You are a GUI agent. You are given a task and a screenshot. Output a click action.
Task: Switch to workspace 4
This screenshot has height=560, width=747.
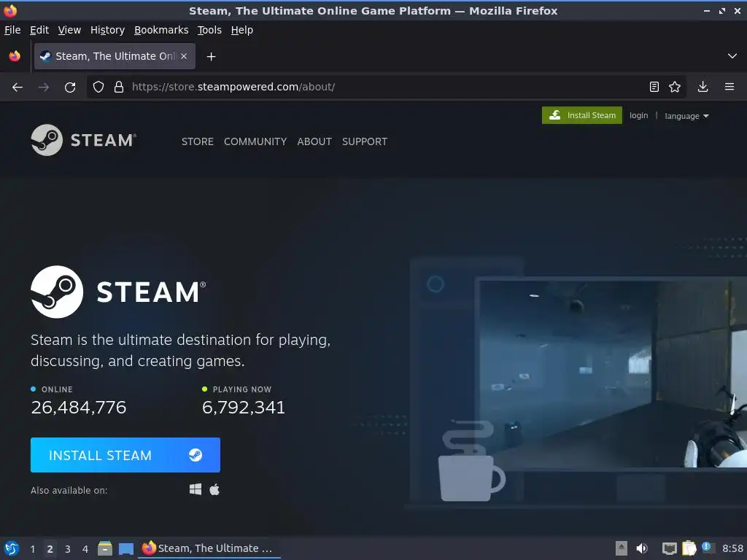point(85,549)
